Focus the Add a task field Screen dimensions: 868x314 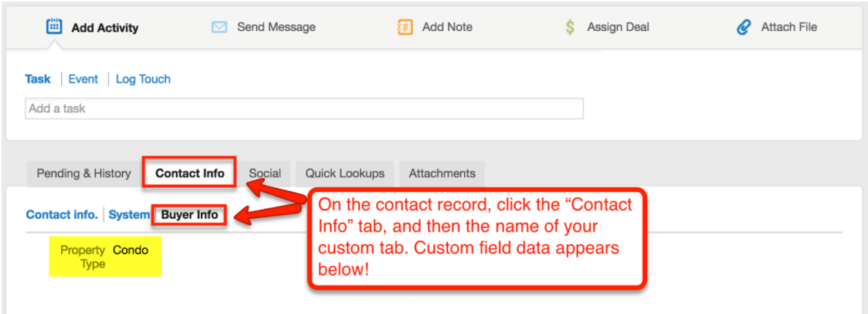pos(304,108)
